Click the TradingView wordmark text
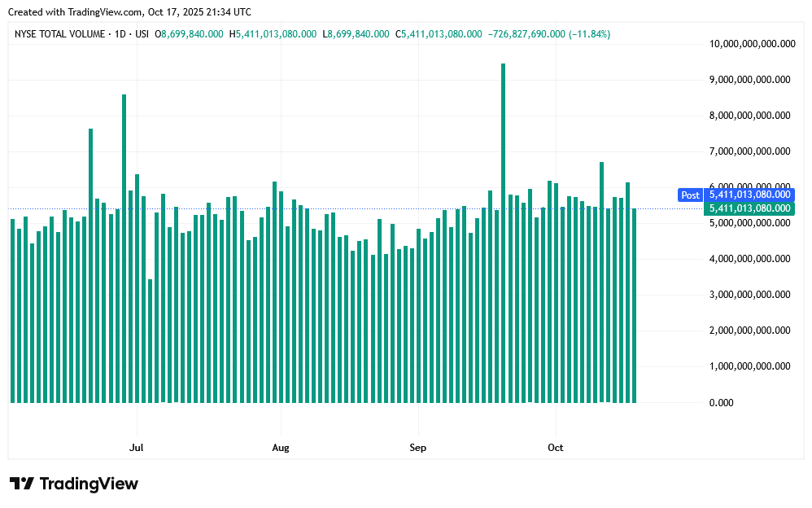 coord(89,484)
